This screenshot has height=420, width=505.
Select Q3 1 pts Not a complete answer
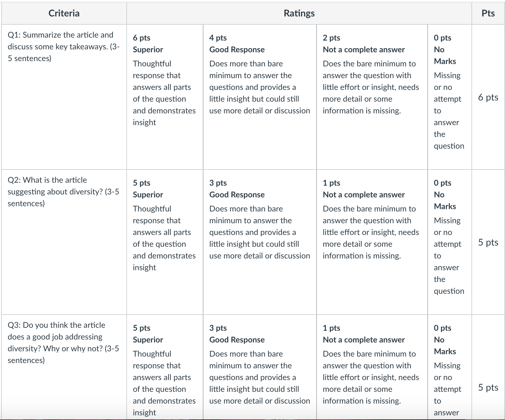click(372, 367)
